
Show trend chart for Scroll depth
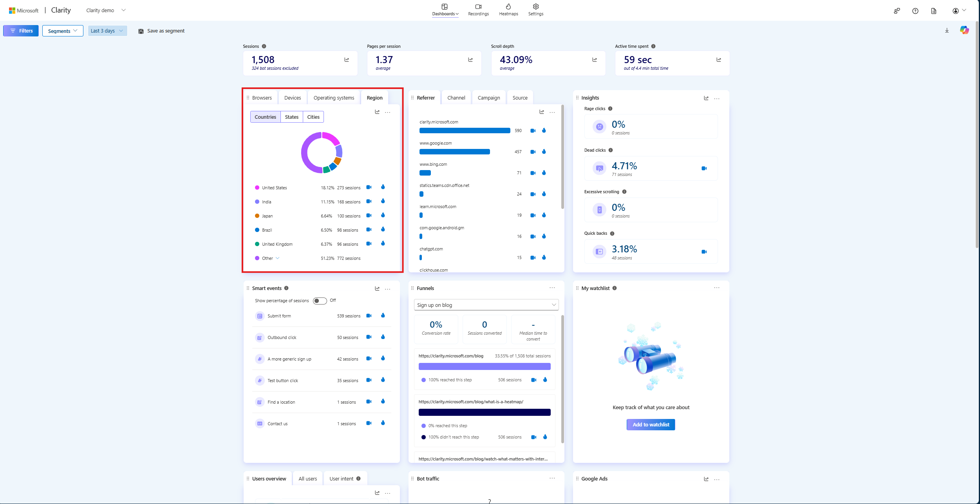tap(595, 60)
